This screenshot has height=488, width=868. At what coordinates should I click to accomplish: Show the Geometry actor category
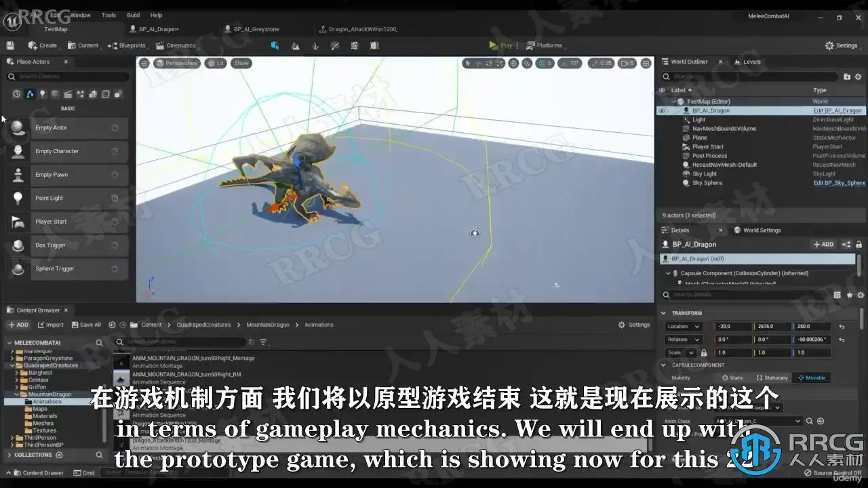[93, 94]
